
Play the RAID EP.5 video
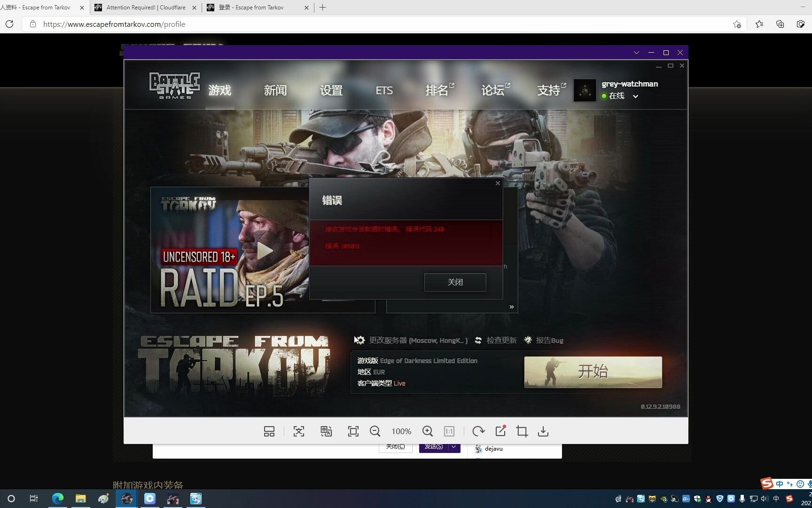coord(265,251)
